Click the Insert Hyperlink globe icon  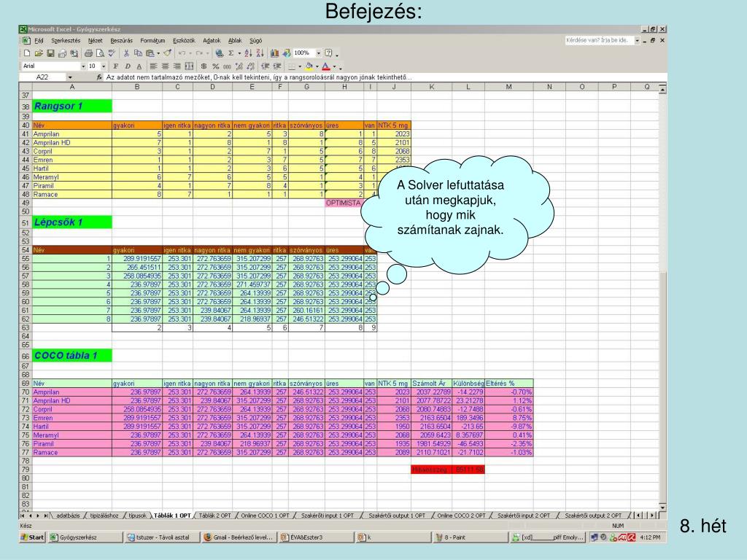(219, 53)
